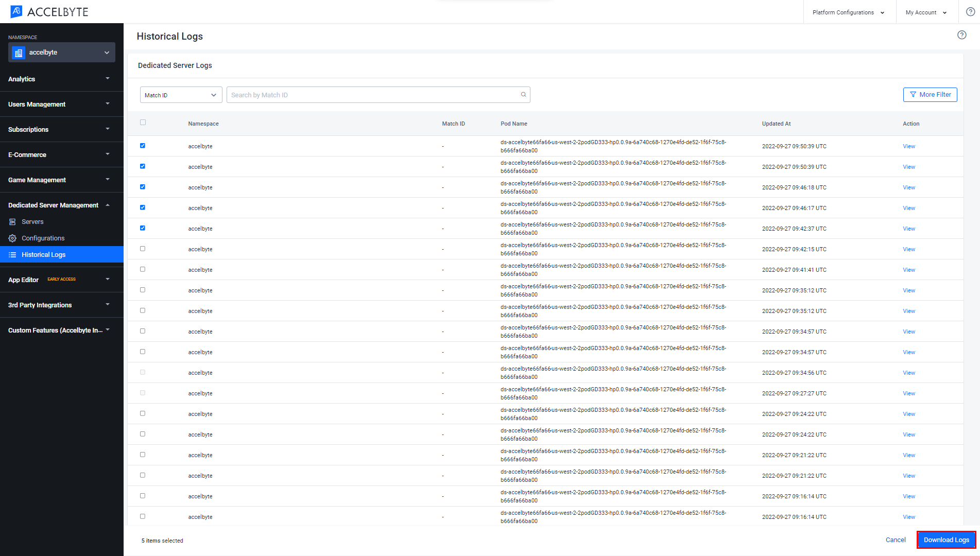This screenshot has width=980, height=556.
Task: Open My Account dropdown
Action: pos(926,12)
